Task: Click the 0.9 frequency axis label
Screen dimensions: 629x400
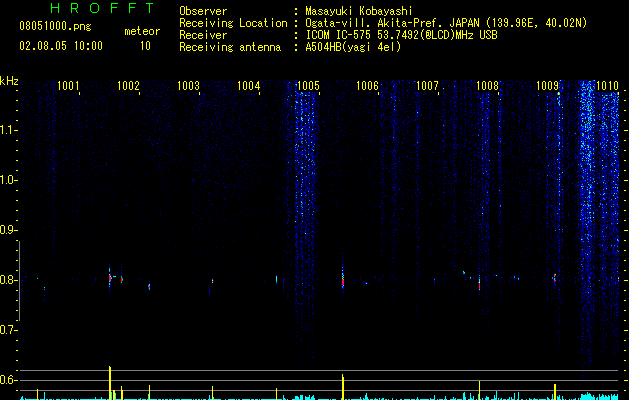Action: point(7,230)
